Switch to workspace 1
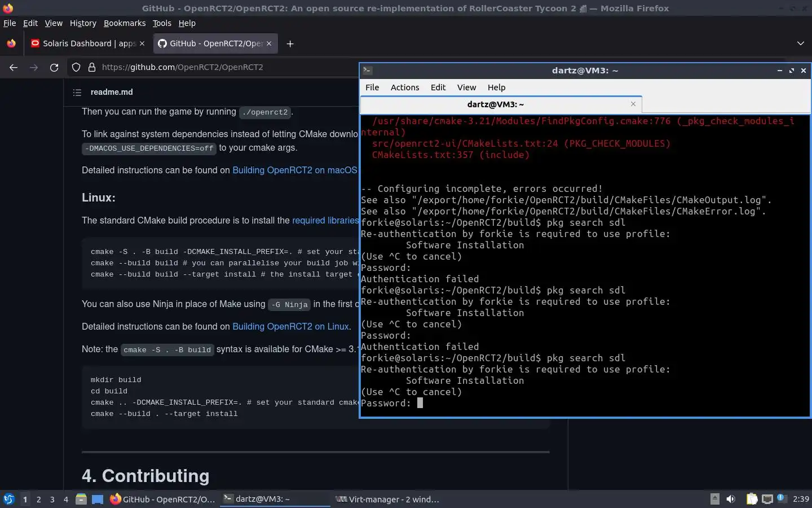Viewport: 812px width, 508px height. pyautogui.click(x=25, y=499)
